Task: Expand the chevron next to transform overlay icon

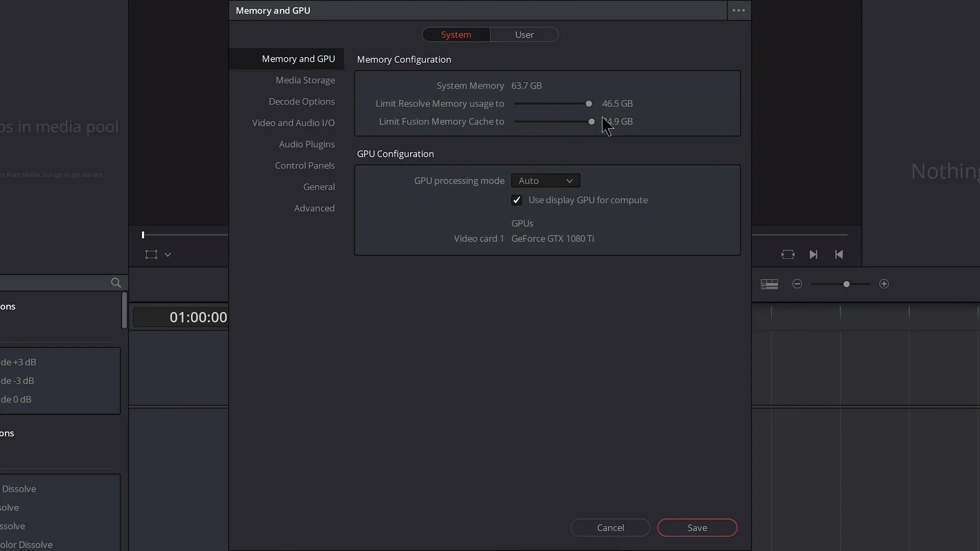Action: click(x=167, y=255)
